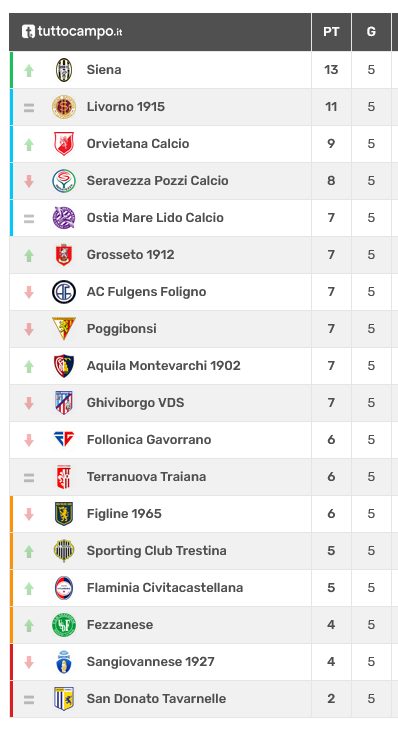Click the Poggibonsi triangular crest
Screen dimensions: 398x729
[x=64, y=329]
